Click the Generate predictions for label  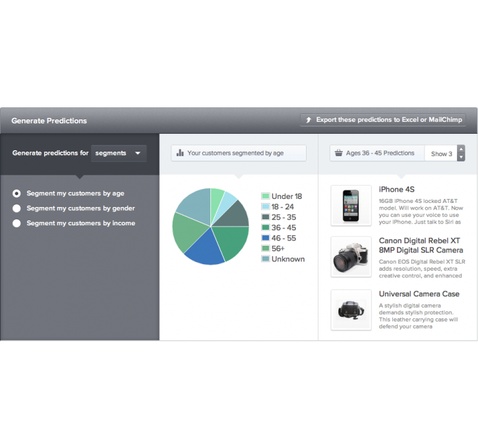pos(50,153)
